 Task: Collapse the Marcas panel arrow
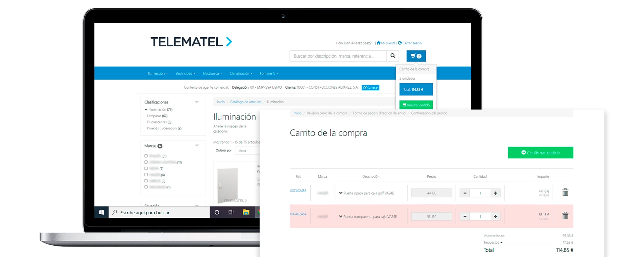[197, 146]
